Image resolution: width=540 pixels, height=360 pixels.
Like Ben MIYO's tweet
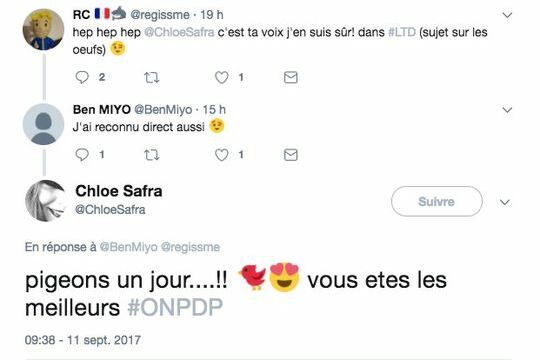click(x=221, y=155)
